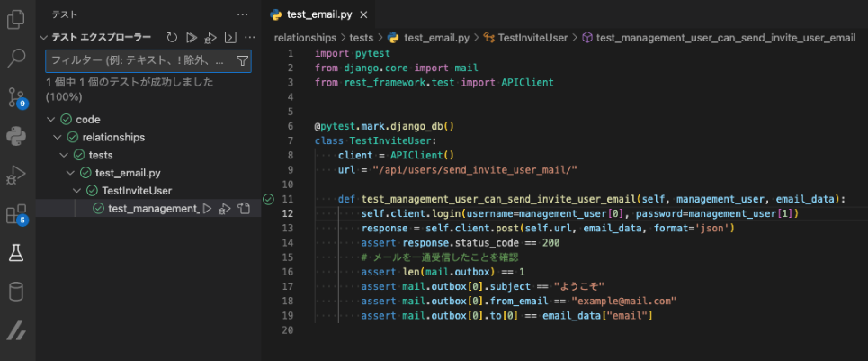
Task: Open the Python view in activity bar
Action: [x=16, y=136]
